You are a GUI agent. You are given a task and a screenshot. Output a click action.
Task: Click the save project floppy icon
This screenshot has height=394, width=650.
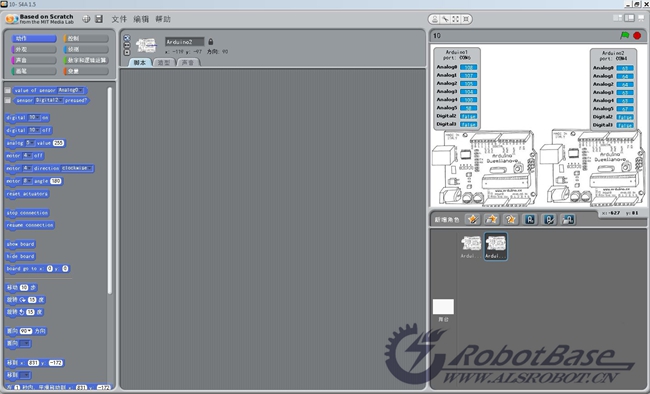coord(99,19)
